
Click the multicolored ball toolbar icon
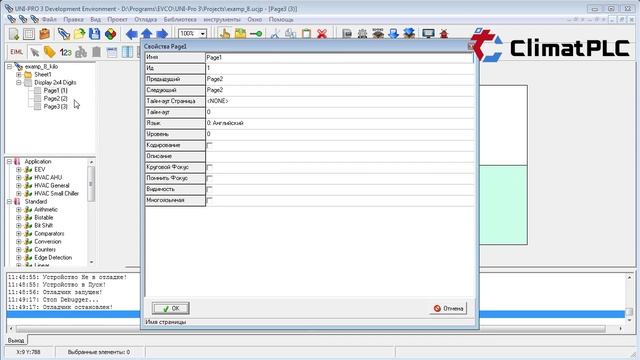point(110,34)
